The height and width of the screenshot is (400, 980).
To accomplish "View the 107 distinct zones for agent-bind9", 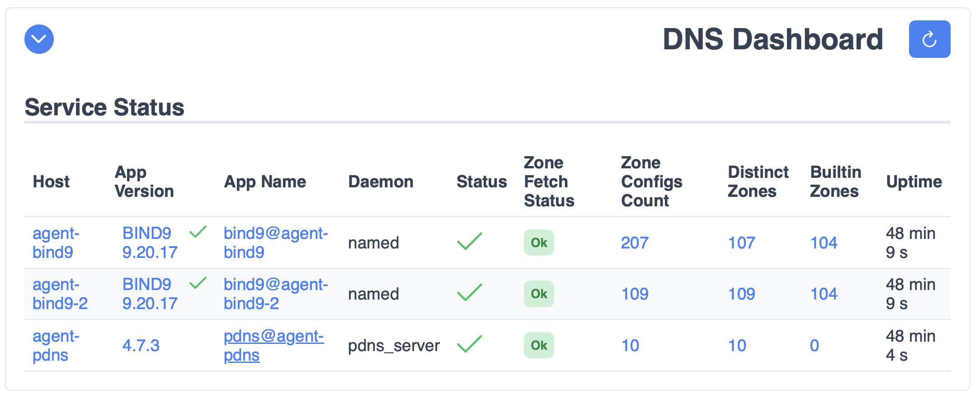I will pos(742,243).
